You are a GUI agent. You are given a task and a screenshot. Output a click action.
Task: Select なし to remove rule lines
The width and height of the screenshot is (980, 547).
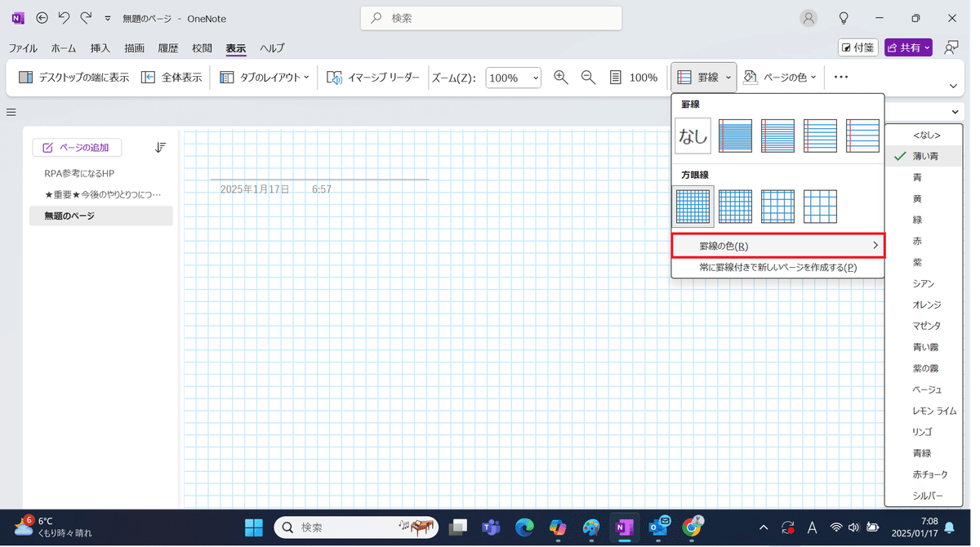(x=693, y=136)
